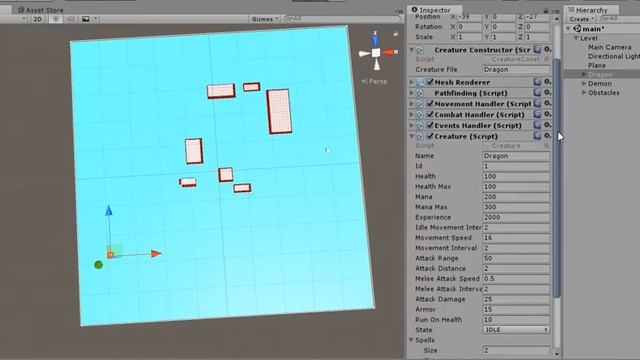The height and width of the screenshot is (360, 640).
Task: Click the bottom white cone of orientation gizmo
Action: click(x=377, y=64)
